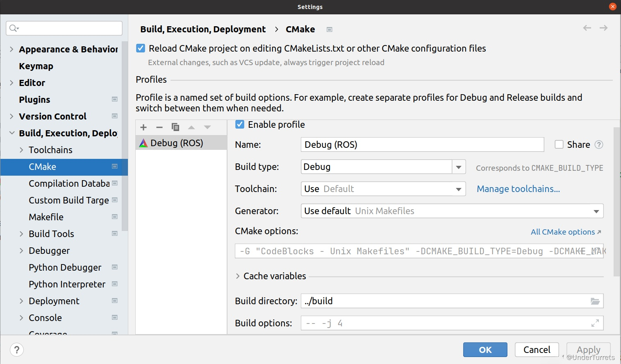Remove the selected CMake profile
Screen dimensions: 621x364
[x=159, y=127]
